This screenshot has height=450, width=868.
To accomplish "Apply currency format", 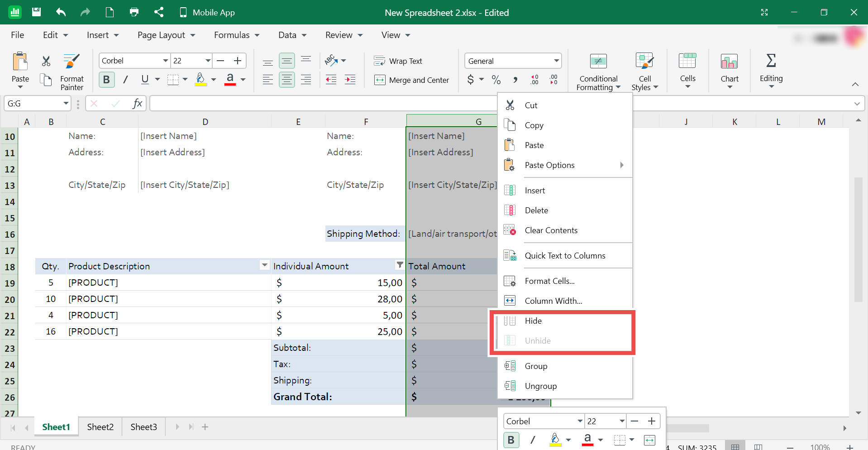I will click(x=471, y=80).
